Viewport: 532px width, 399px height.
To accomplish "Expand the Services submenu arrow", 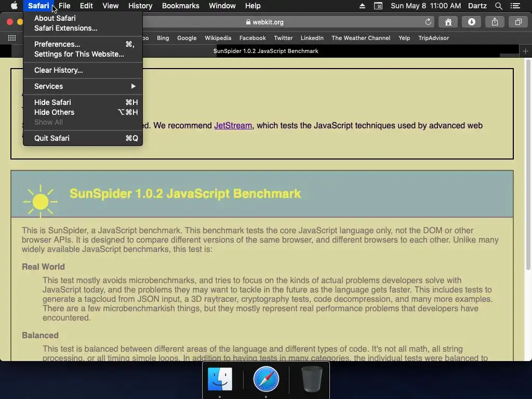I will pyautogui.click(x=134, y=86).
